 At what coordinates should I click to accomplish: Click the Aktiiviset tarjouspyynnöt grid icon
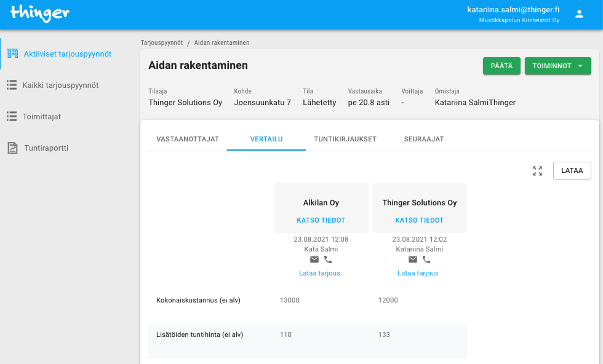12,54
